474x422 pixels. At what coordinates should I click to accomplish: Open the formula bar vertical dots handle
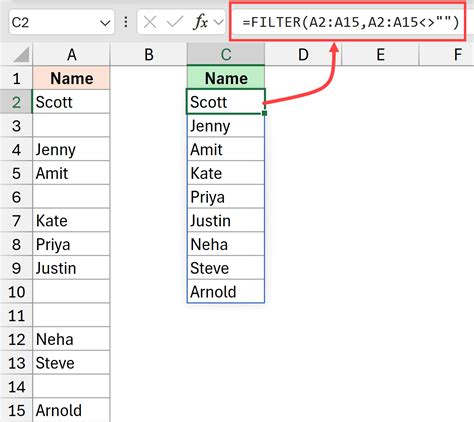click(126, 22)
